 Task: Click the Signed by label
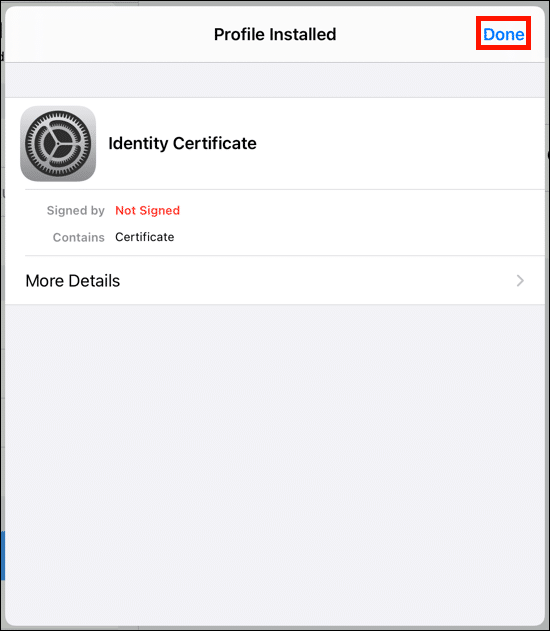(x=76, y=210)
